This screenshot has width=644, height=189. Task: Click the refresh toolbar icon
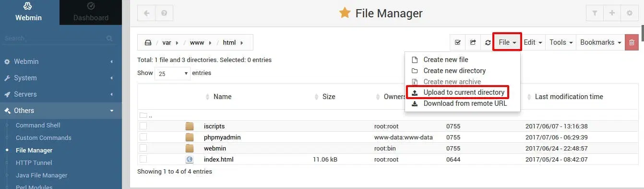(x=488, y=42)
